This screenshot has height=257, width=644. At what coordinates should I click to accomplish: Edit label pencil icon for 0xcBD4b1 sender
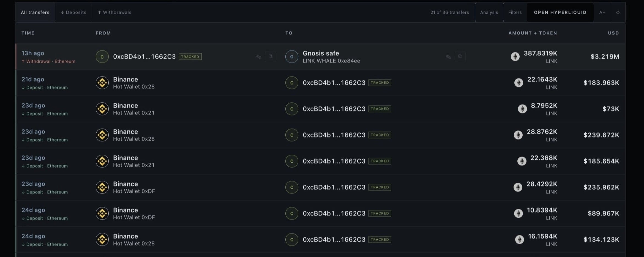[259, 57]
